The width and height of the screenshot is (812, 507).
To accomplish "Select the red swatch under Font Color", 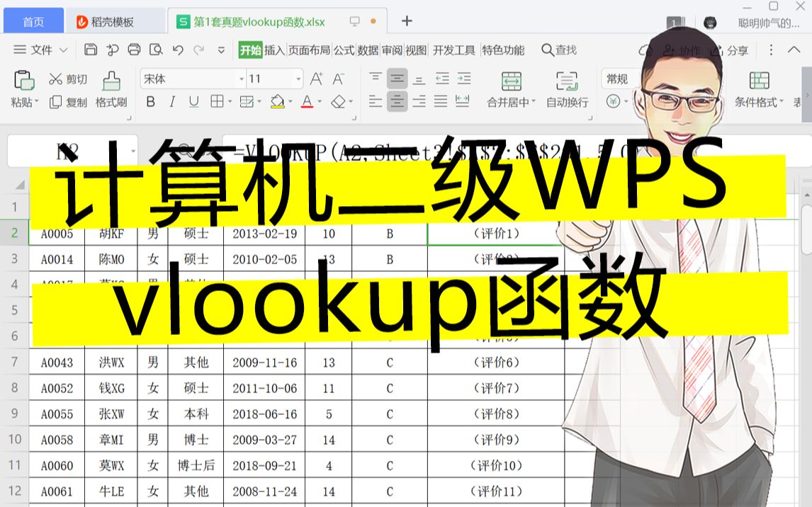I will pos(306,106).
